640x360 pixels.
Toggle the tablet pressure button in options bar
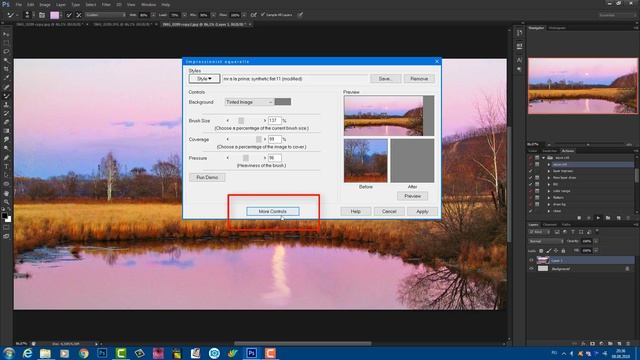(x=300, y=15)
